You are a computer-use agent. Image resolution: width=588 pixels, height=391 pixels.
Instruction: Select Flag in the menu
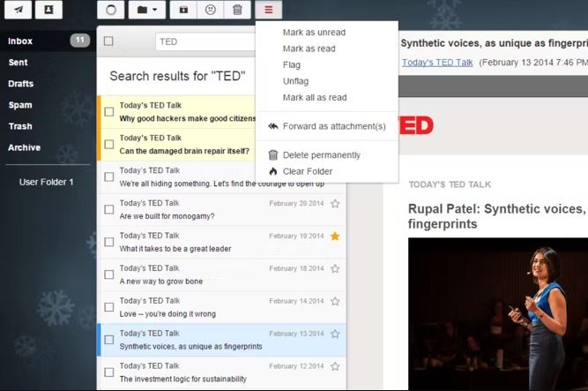point(292,65)
